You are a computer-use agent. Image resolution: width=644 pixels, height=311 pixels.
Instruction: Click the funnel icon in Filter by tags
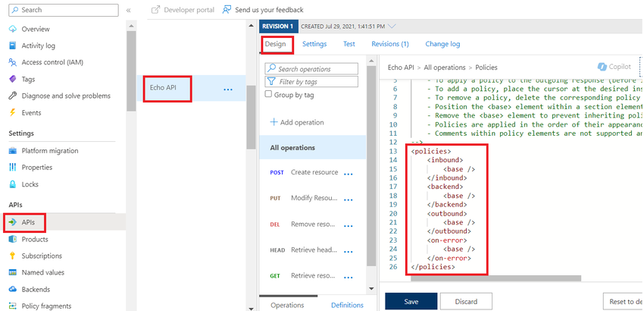pos(271,81)
